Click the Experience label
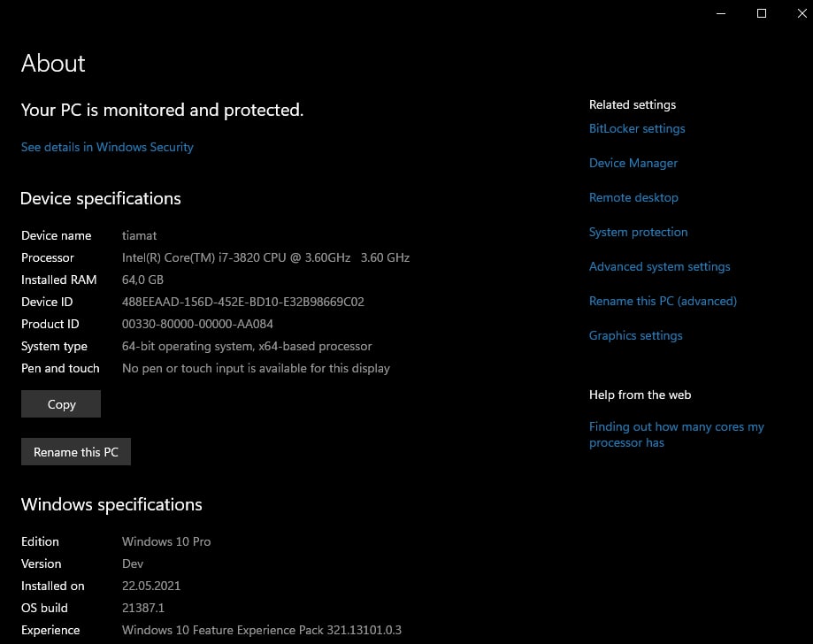Screen dimensions: 813x644 point(50,630)
